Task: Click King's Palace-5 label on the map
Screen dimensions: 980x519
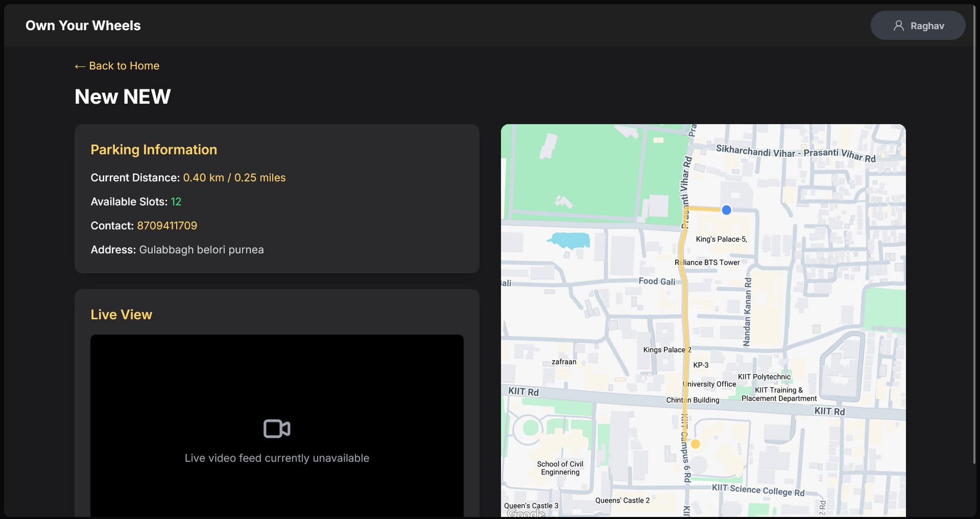Action: pyautogui.click(x=721, y=239)
